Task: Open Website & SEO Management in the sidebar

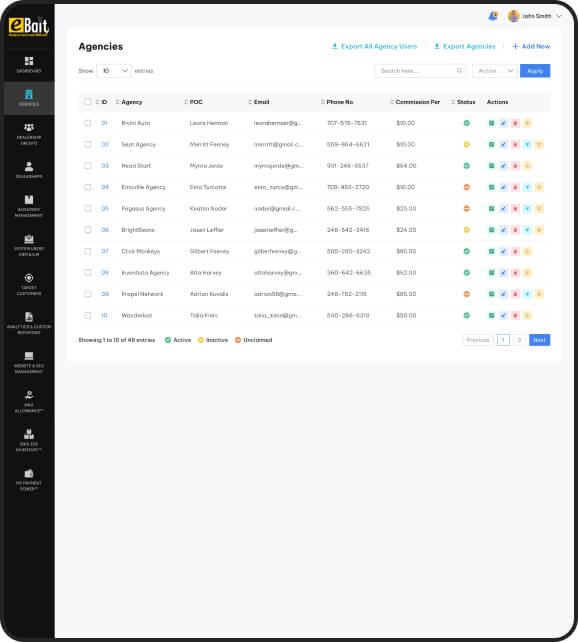Action: click(29, 362)
